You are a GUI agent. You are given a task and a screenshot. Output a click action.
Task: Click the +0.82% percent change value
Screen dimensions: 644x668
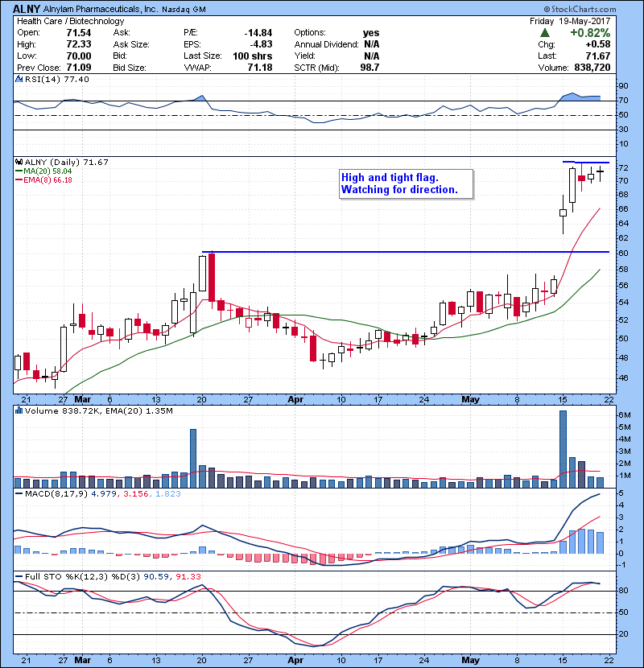590,33
